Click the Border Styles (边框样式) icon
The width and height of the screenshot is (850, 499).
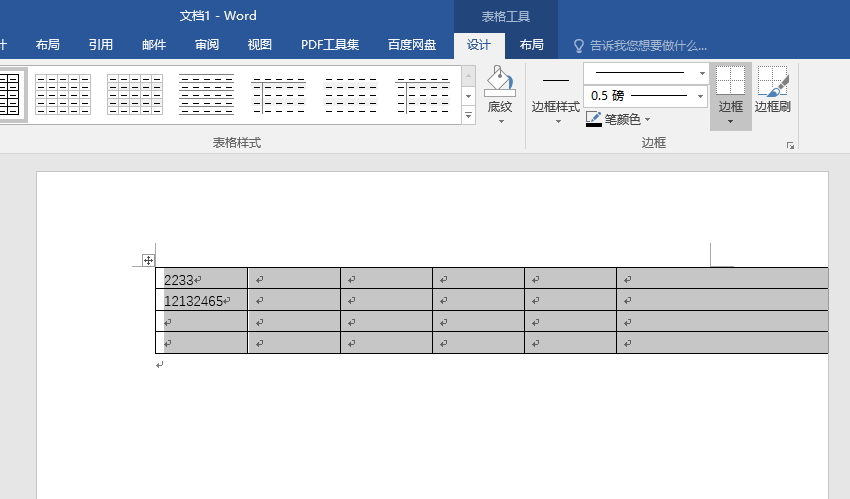pyautogui.click(x=555, y=82)
